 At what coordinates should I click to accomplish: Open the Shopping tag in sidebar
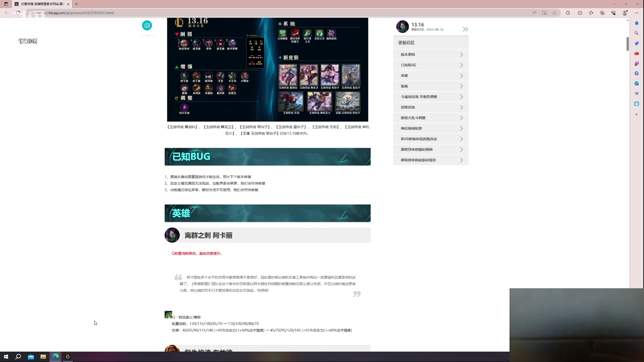coord(636,43)
